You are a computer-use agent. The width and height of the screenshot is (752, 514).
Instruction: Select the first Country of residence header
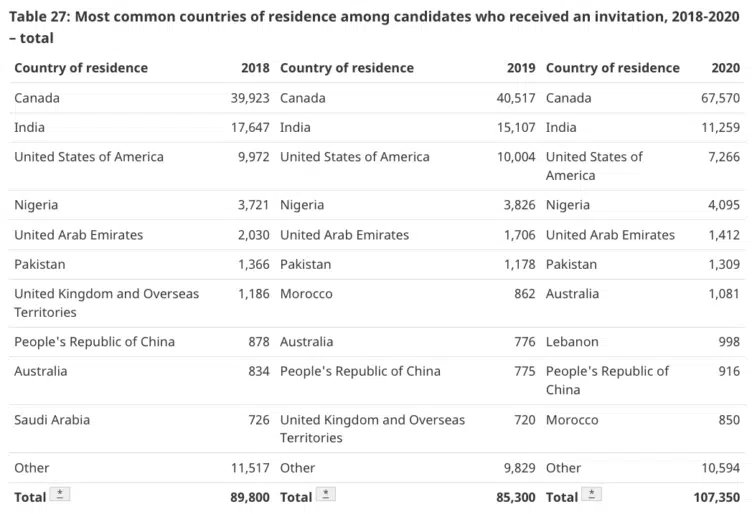(81, 68)
